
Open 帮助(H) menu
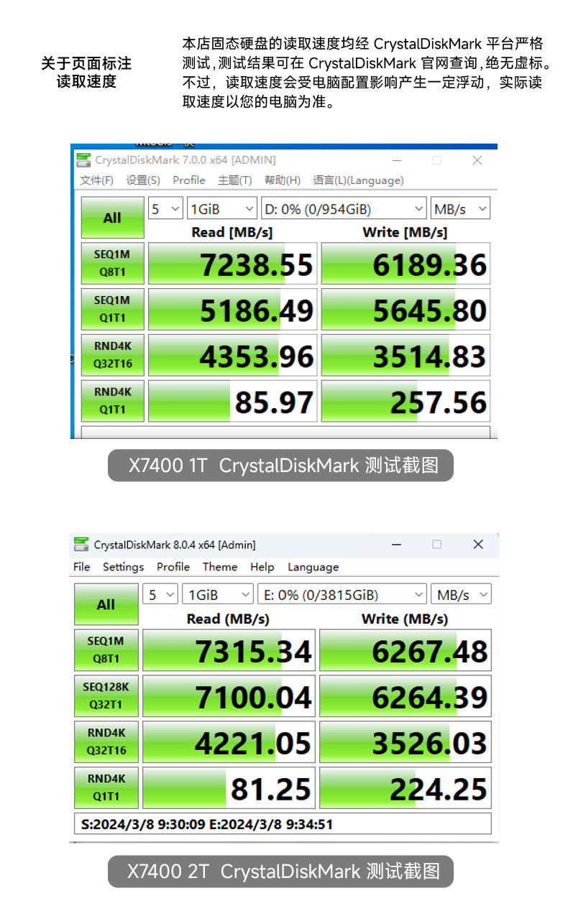(x=283, y=180)
